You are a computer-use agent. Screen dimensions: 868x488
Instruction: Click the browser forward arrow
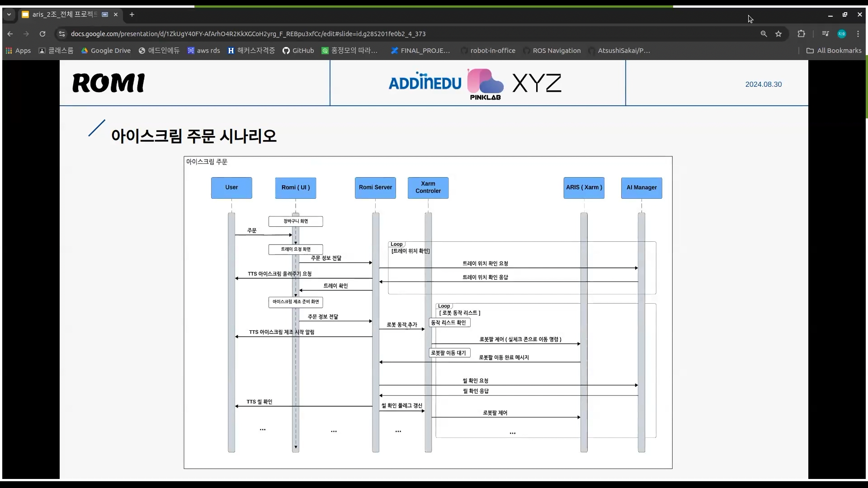tap(26, 34)
